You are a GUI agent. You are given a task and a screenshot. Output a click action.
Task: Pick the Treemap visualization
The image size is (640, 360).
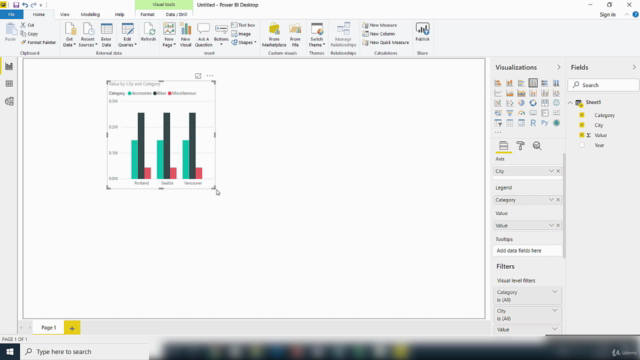(544, 103)
